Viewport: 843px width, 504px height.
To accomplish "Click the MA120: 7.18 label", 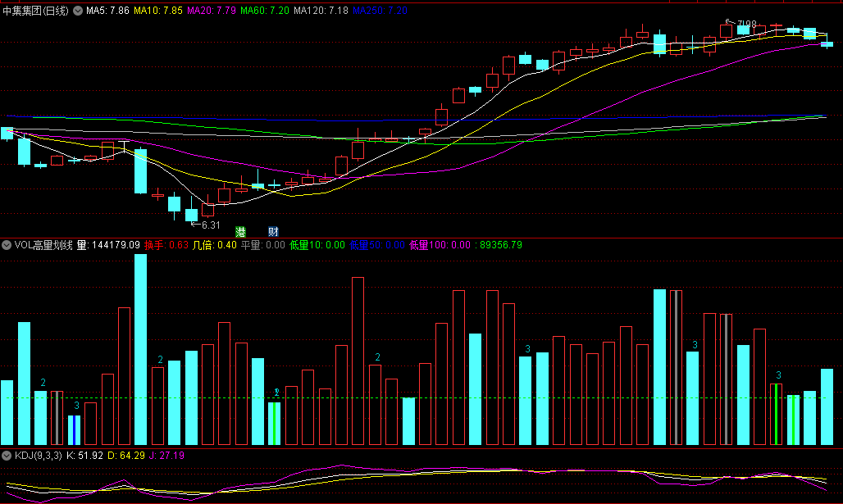I will 321,11.
